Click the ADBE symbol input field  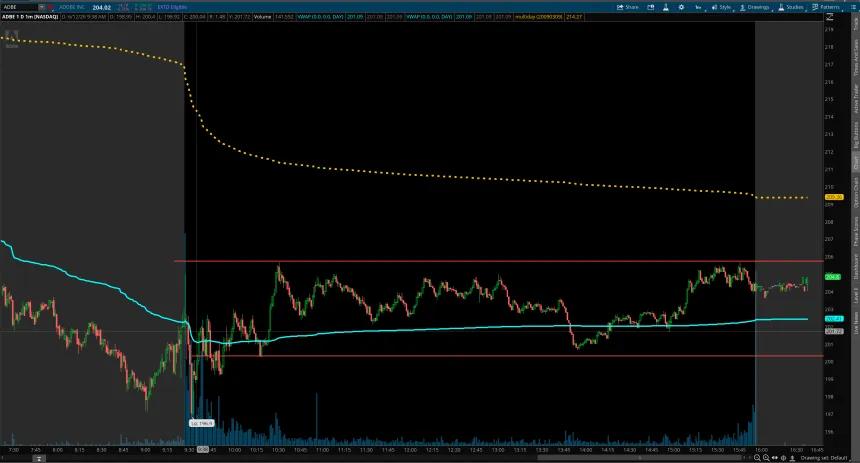click(19, 7)
